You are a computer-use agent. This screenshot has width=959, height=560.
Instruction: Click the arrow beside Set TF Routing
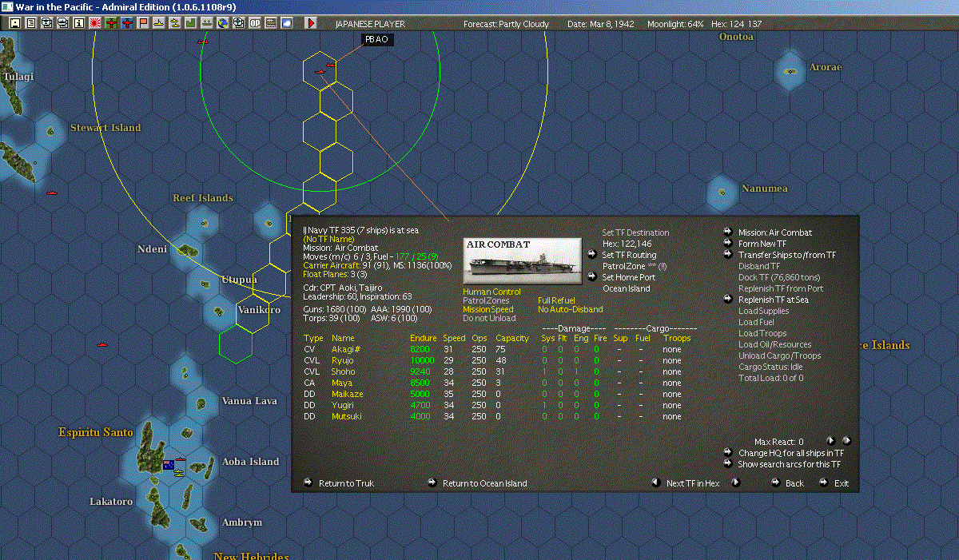(591, 254)
